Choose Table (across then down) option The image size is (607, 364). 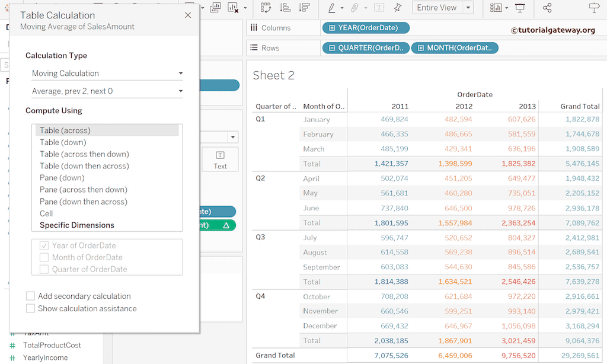pos(84,154)
